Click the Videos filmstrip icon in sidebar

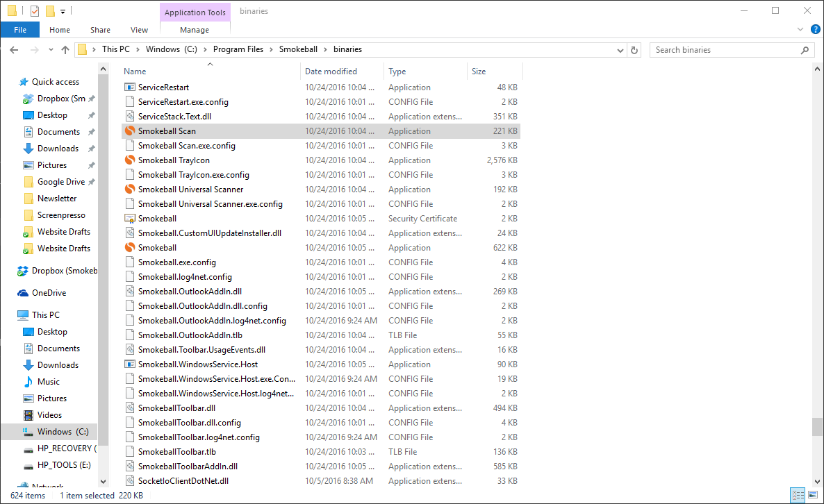[x=28, y=415]
